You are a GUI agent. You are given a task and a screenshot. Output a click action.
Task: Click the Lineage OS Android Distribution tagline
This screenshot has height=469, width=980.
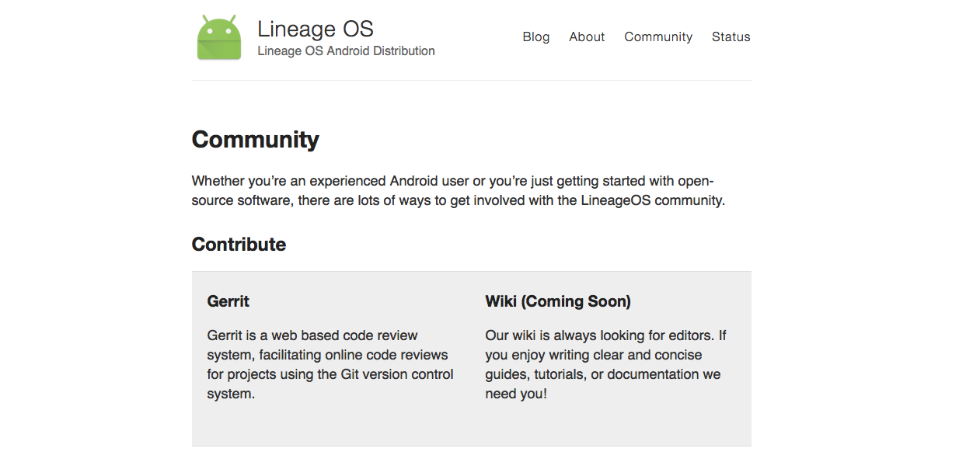[x=346, y=51]
